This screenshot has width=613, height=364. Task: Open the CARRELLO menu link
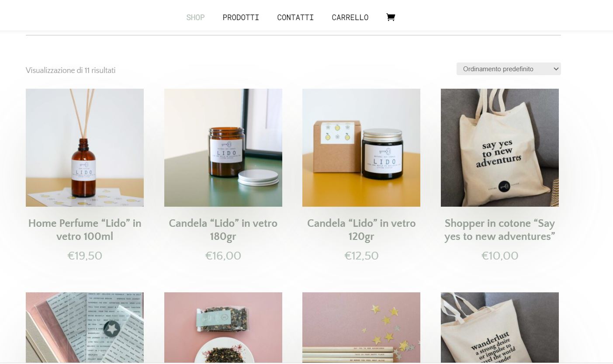pyautogui.click(x=350, y=17)
